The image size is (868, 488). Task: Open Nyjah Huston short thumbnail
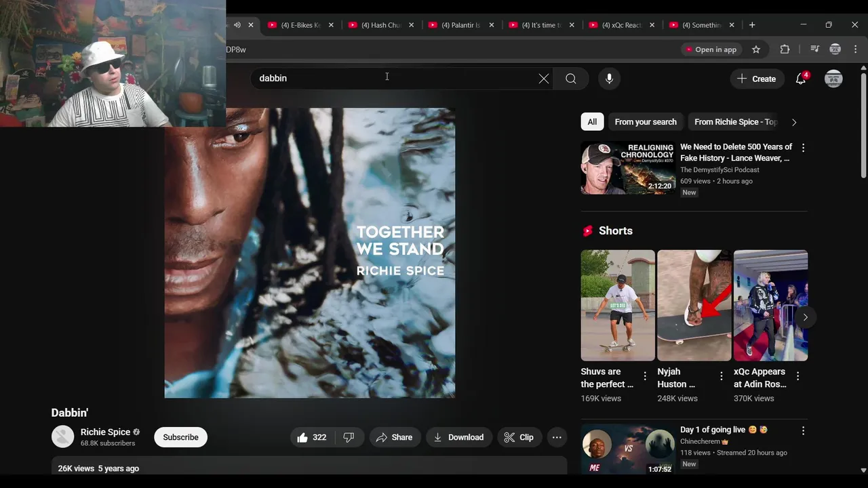[694, 306]
